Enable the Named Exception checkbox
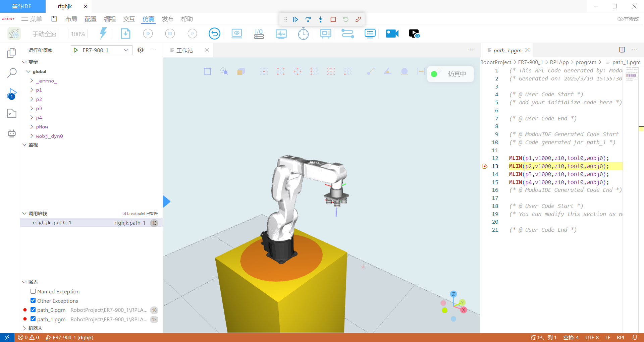This screenshot has height=342, width=644. [x=33, y=291]
